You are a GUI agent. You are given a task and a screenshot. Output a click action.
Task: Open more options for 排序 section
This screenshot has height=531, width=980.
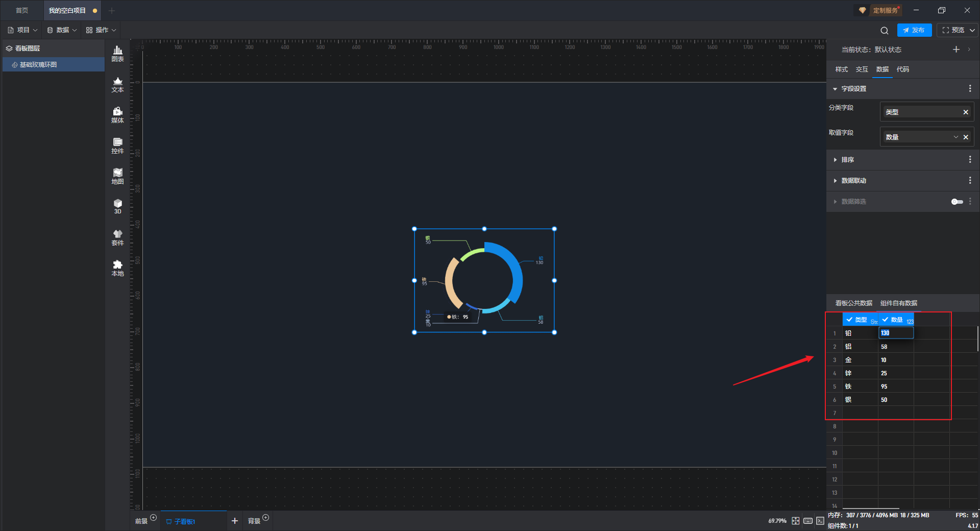[x=970, y=160]
